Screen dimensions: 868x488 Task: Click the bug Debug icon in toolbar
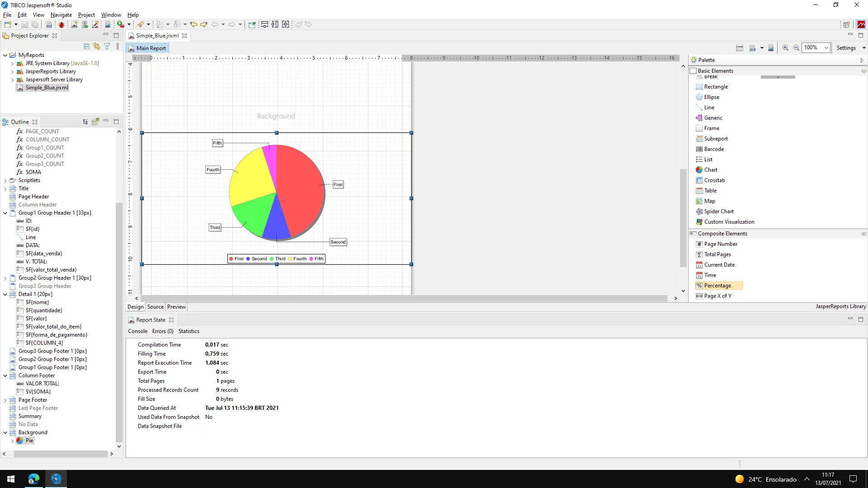pyautogui.click(x=61, y=24)
